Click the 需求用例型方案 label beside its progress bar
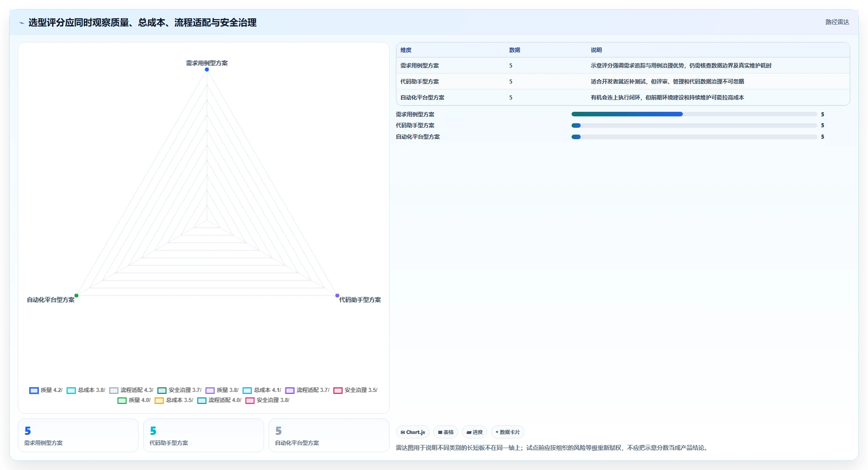The image size is (868, 470). (415, 115)
